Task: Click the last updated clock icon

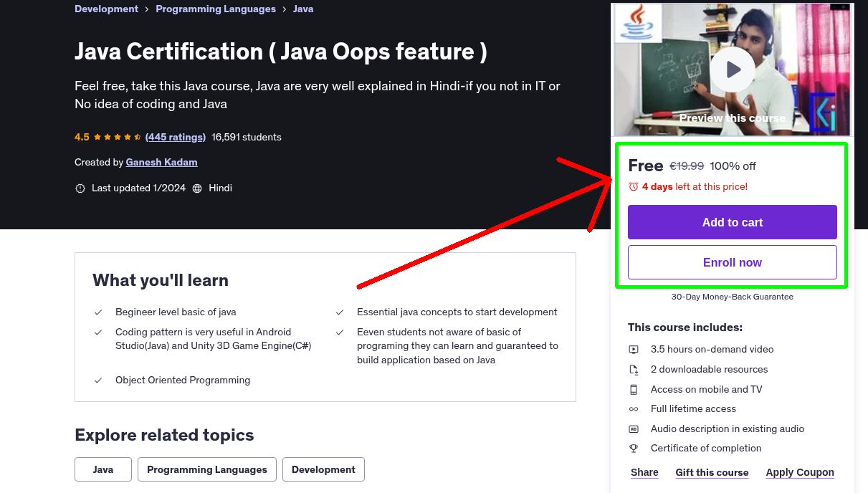Action: [x=80, y=188]
